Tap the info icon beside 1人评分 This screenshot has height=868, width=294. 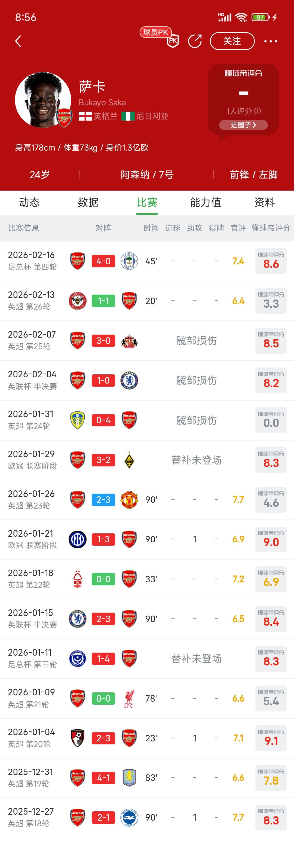(x=257, y=111)
